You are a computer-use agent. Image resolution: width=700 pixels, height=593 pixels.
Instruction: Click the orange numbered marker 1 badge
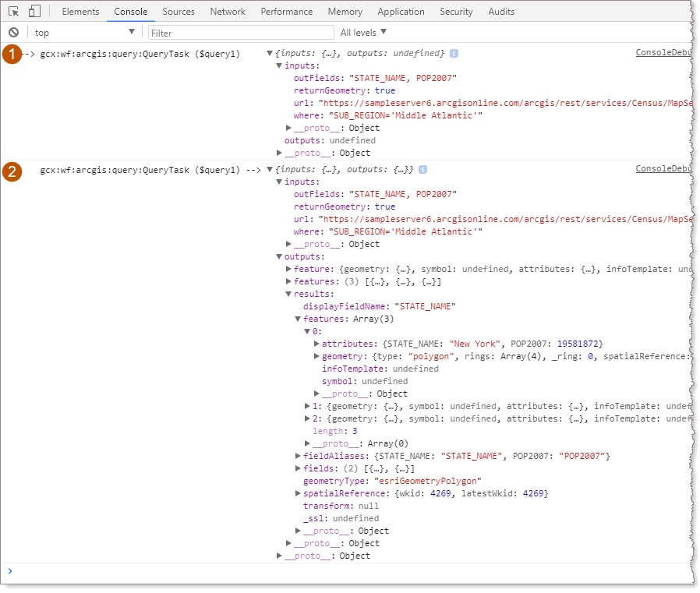click(x=11, y=55)
